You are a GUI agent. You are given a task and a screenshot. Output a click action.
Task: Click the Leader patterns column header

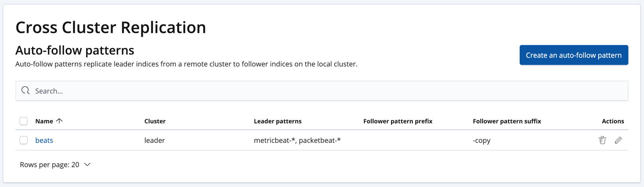pos(278,121)
